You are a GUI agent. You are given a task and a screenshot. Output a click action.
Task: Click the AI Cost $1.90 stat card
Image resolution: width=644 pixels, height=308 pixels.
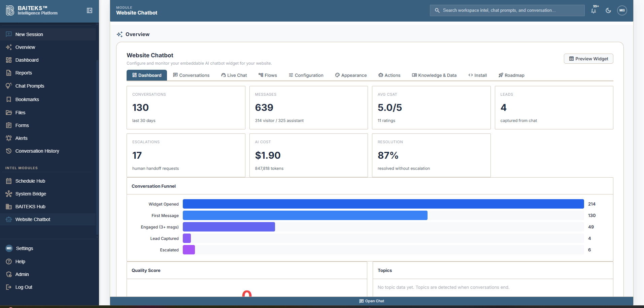pyautogui.click(x=308, y=155)
